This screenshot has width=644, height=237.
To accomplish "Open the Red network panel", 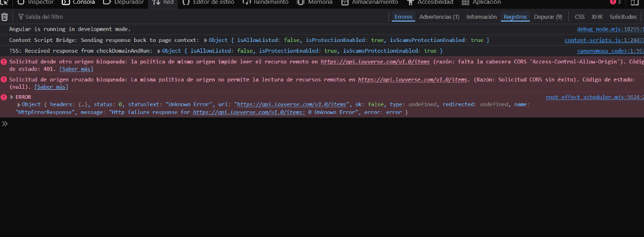I will [x=163, y=2].
